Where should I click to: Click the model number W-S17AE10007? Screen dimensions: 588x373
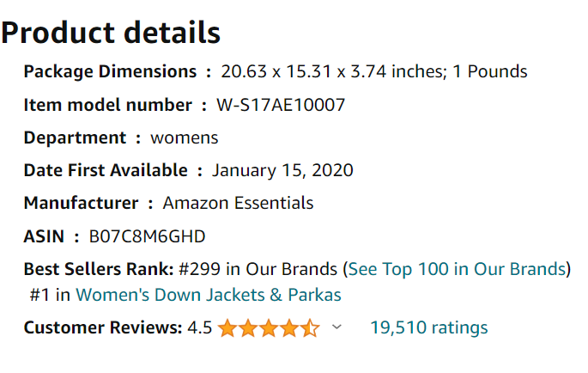point(281,105)
